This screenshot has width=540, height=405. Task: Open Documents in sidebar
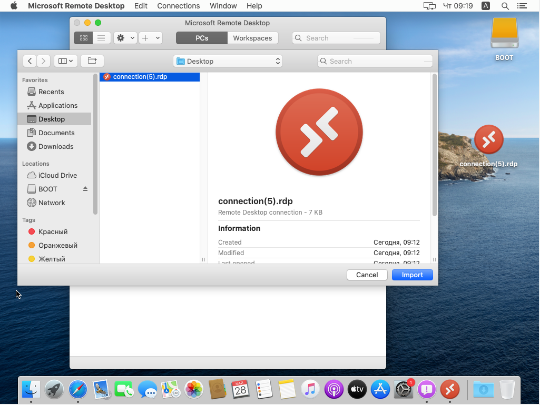point(56,133)
